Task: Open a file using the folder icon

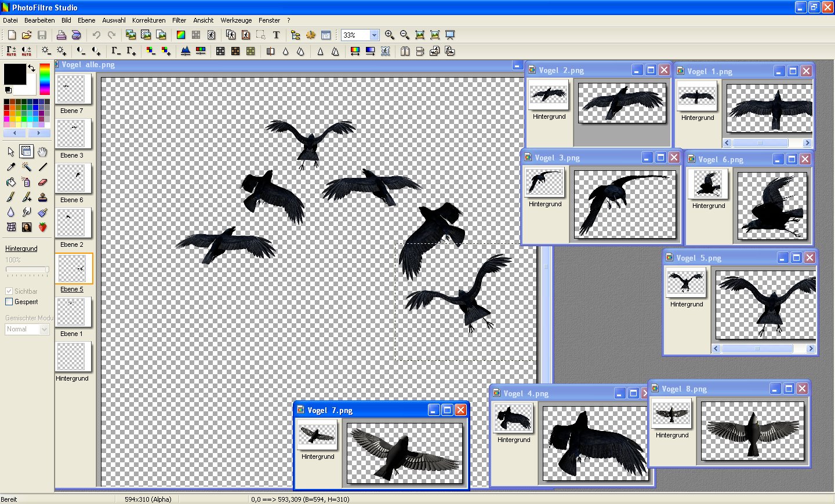Action: point(27,35)
